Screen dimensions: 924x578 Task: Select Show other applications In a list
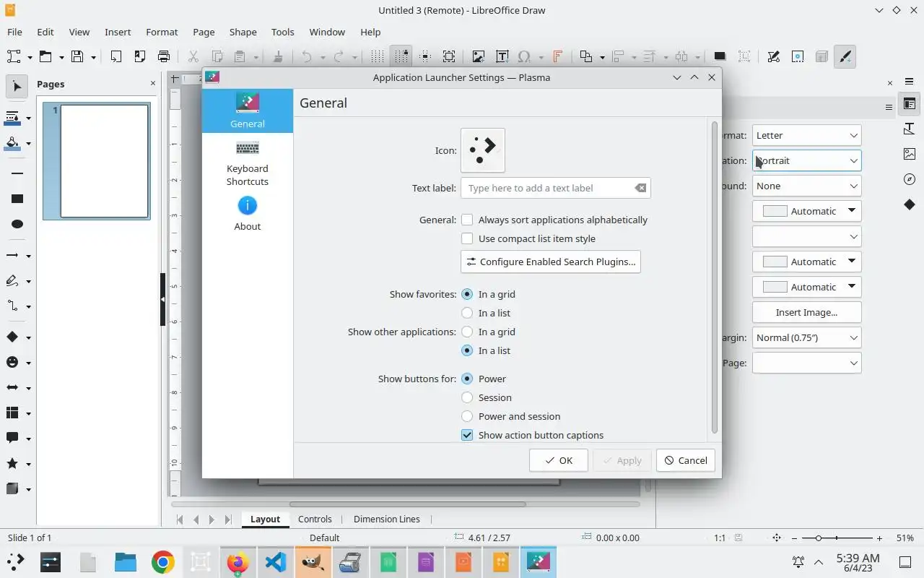[x=486, y=350]
